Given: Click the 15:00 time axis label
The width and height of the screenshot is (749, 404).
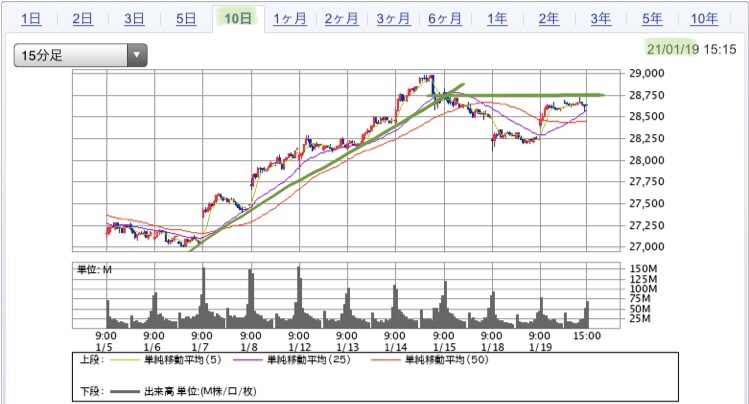Looking at the screenshot, I should click(587, 336).
